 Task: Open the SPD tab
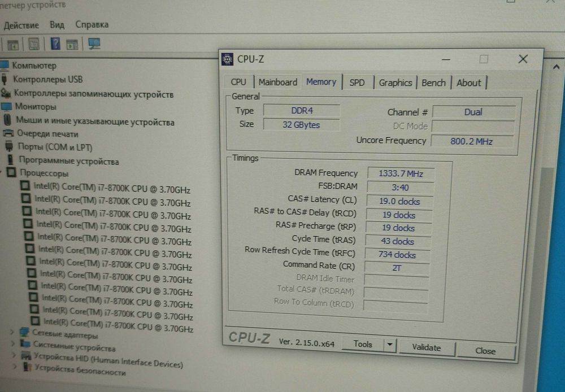click(357, 82)
